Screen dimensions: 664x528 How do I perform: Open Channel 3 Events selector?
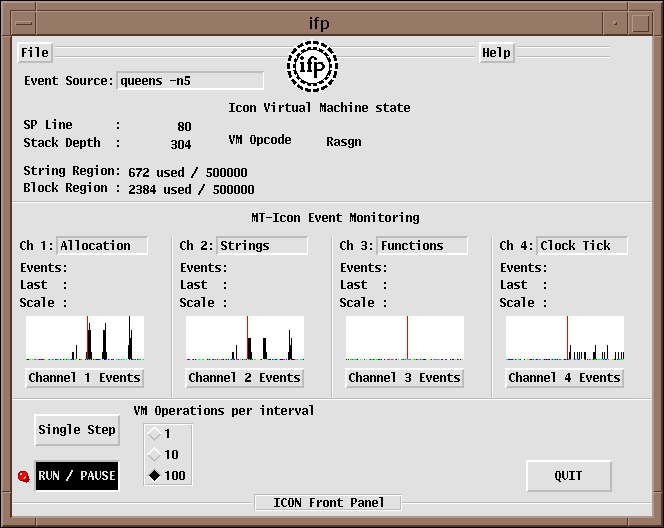[404, 378]
